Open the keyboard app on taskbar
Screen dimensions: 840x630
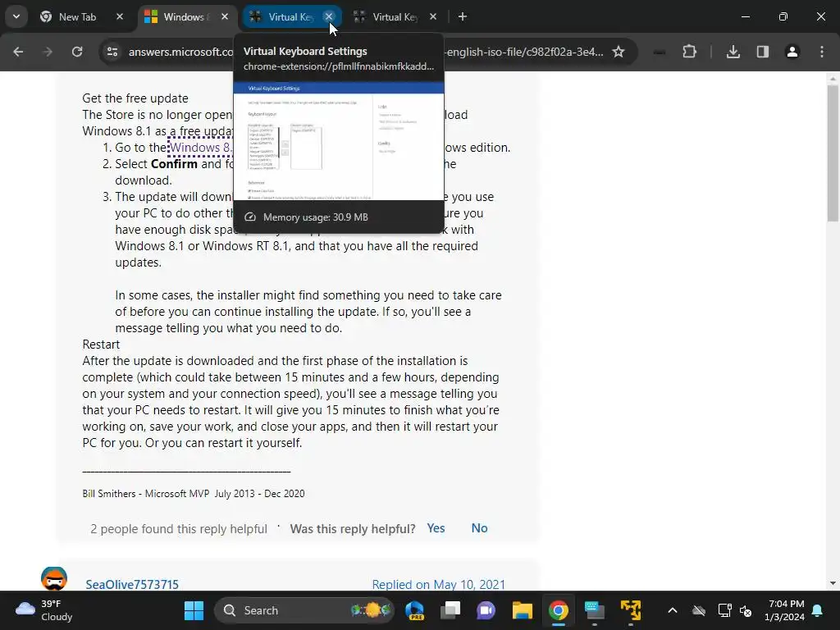(x=594, y=610)
